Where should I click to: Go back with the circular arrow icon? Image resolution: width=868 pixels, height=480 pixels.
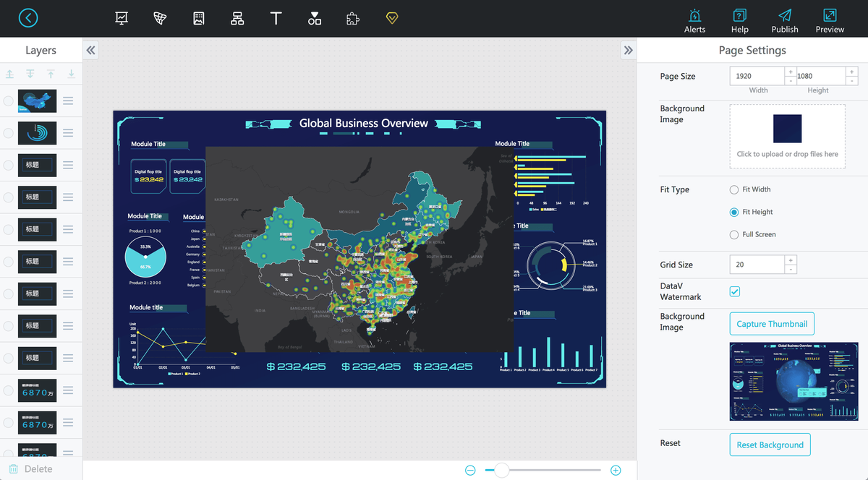(x=28, y=18)
